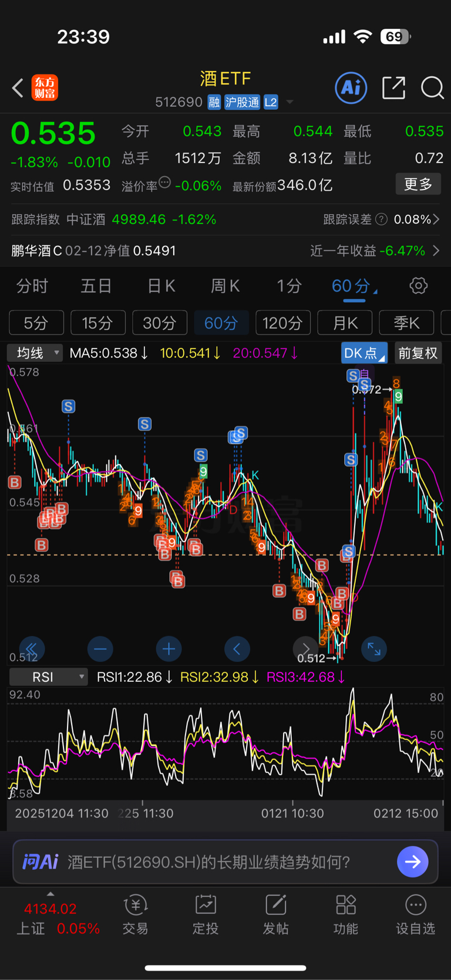
Task: Select the 月K period option
Action: 345,323
